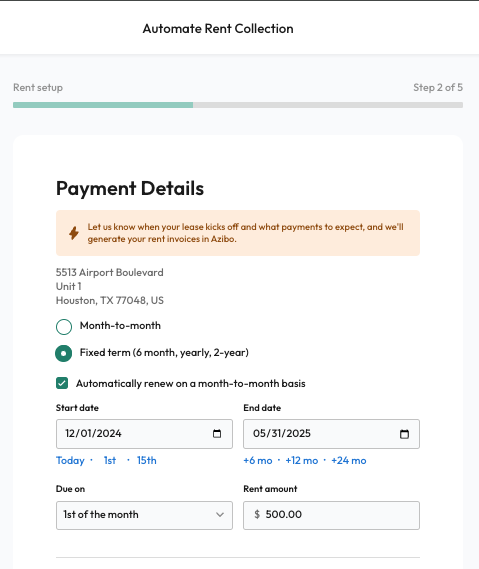This screenshot has width=479, height=569.
Task: Click the End date input field
Action: click(331, 434)
